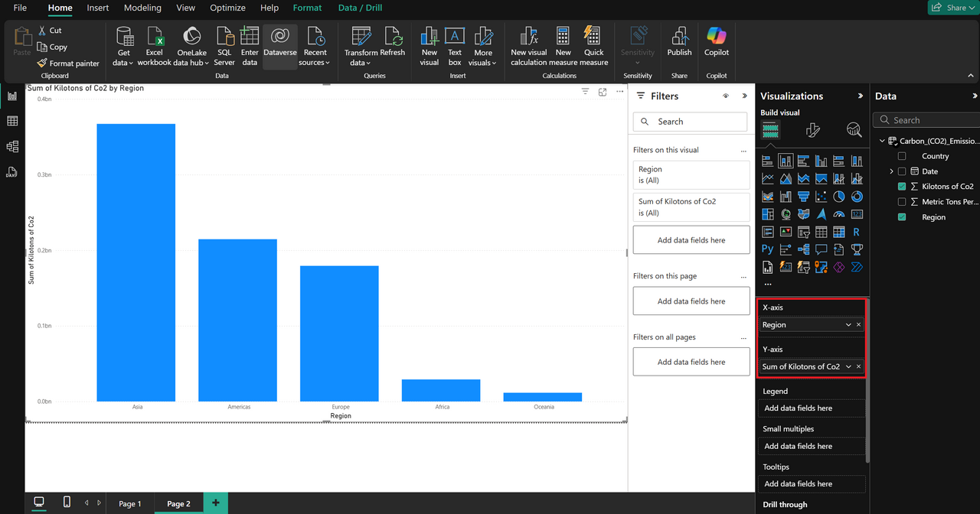Add a new page with plus button
This screenshot has height=514, width=980.
point(216,503)
